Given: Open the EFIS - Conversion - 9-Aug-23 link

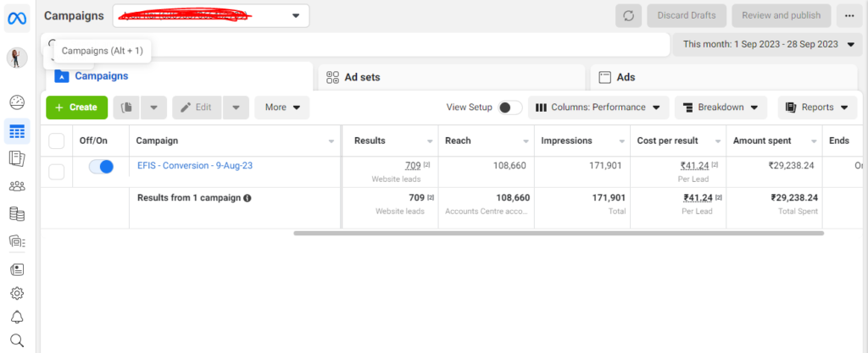Looking at the screenshot, I should (x=195, y=166).
